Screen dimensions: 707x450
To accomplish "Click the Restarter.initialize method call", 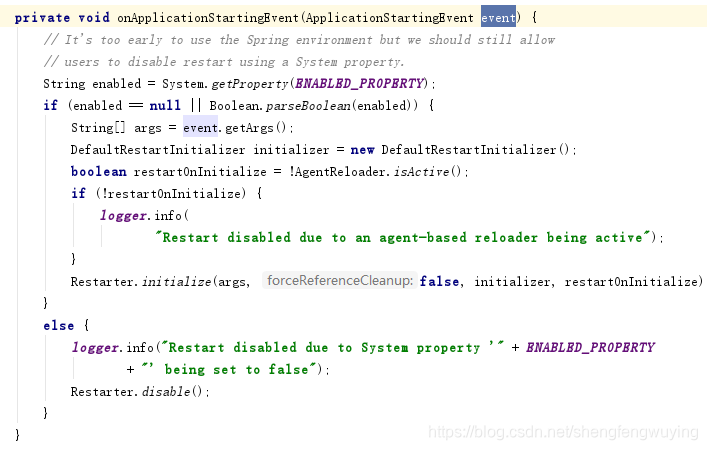I will [x=141, y=282].
